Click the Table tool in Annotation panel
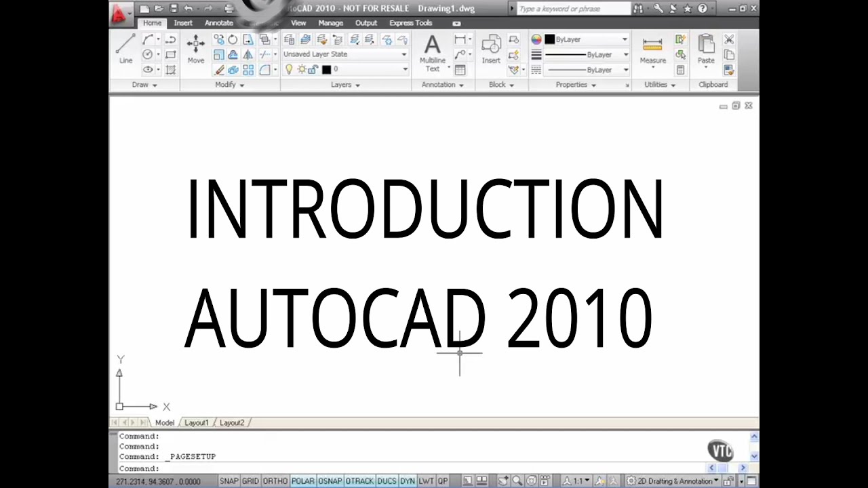Viewport: 868px width, 488px height. click(x=460, y=70)
